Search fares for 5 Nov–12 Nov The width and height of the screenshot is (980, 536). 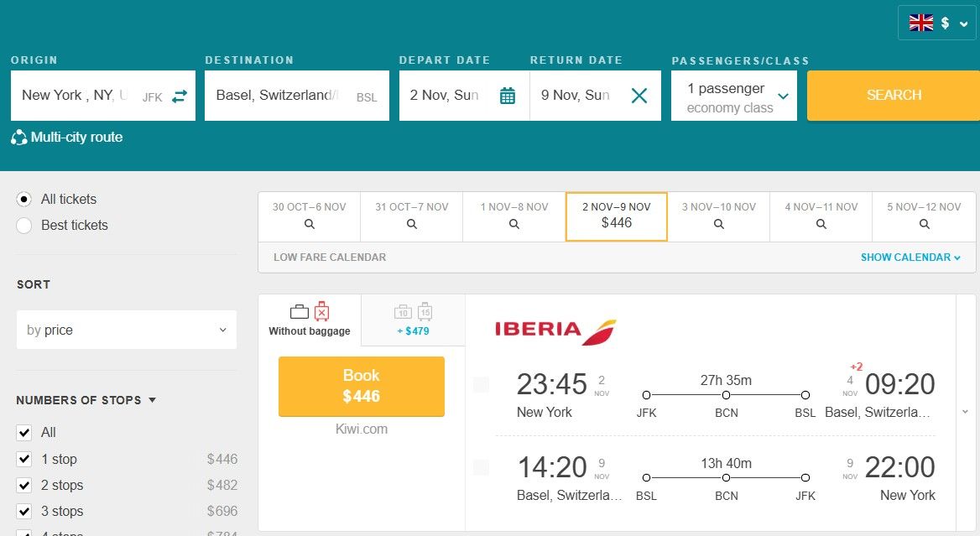tap(924, 216)
